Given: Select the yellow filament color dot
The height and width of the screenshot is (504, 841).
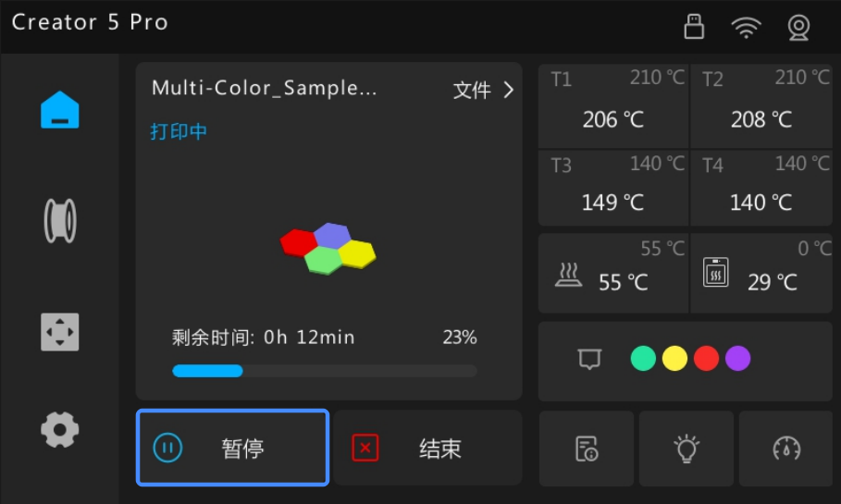Looking at the screenshot, I should pyautogui.click(x=674, y=358).
